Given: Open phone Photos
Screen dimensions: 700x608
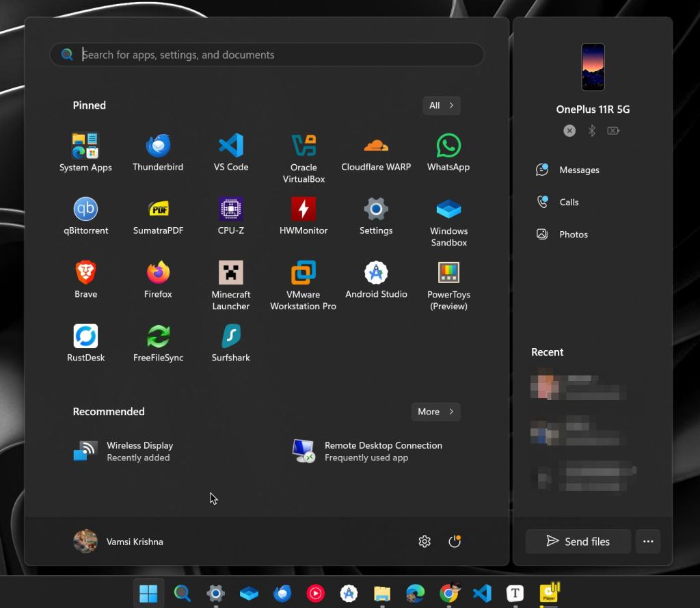Looking at the screenshot, I should click(x=562, y=234).
